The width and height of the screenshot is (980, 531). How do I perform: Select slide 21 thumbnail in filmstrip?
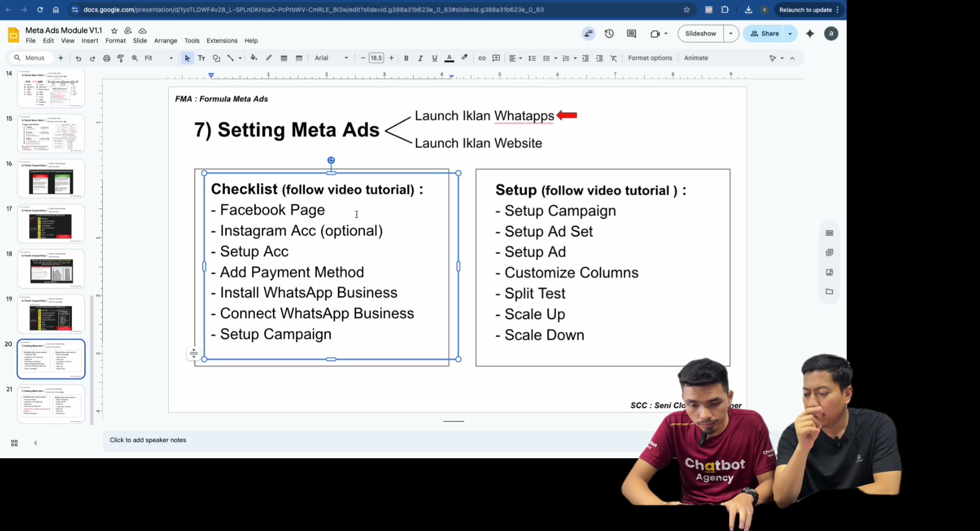coord(51,404)
